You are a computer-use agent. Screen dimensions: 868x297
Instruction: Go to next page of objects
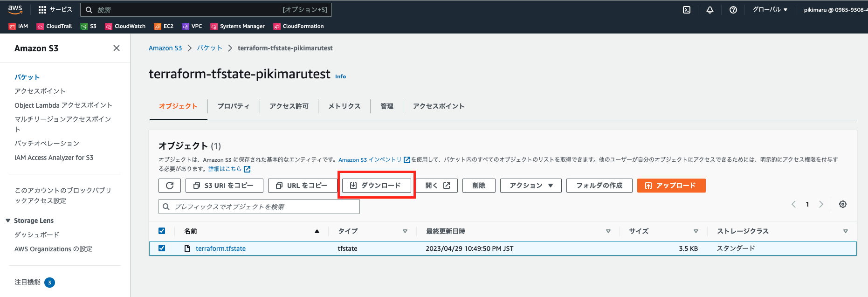(x=821, y=204)
